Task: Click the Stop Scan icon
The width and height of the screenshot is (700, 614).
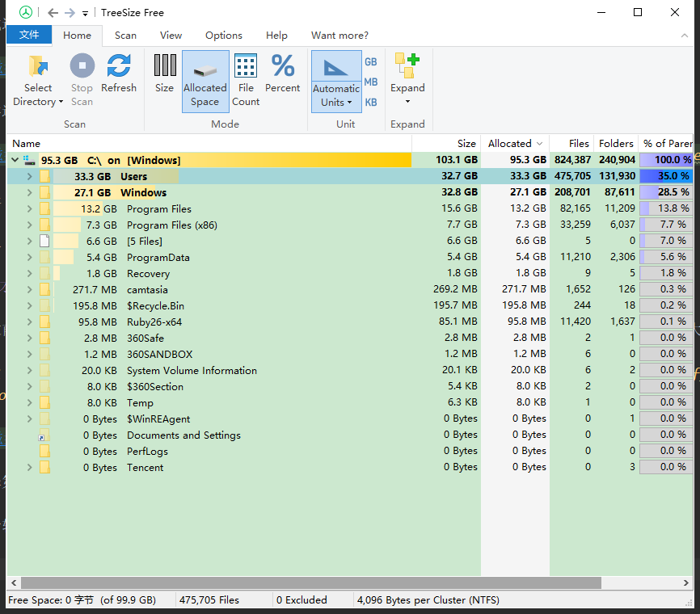Action: [x=82, y=66]
